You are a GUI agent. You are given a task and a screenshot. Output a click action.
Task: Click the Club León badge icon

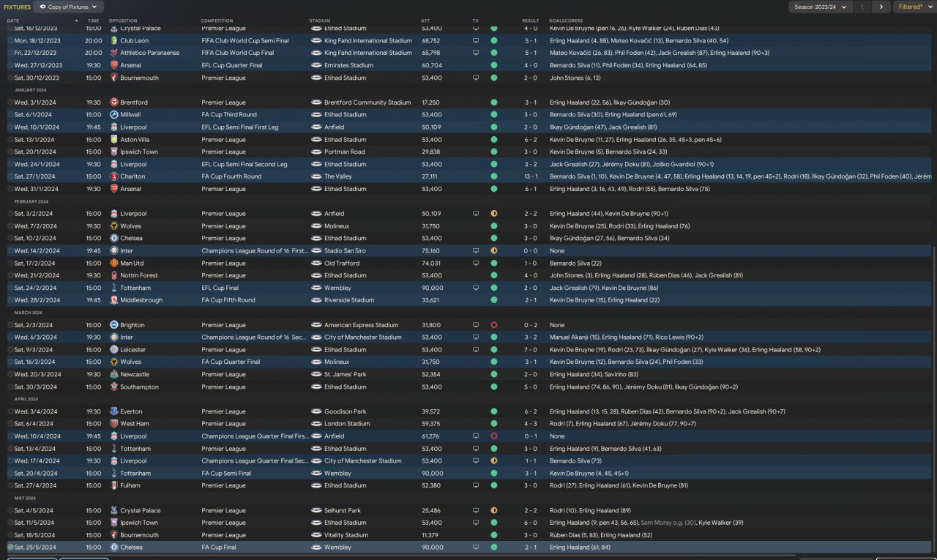(113, 41)
